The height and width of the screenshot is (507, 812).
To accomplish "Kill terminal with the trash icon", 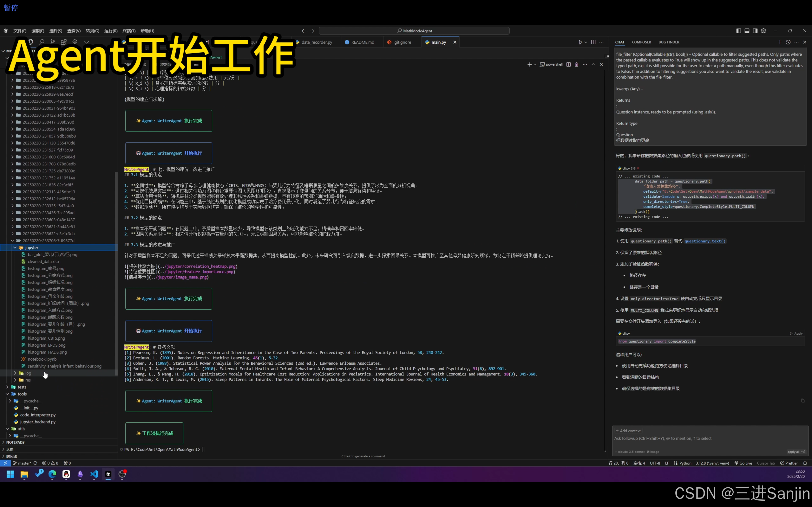I will [576, 64].
